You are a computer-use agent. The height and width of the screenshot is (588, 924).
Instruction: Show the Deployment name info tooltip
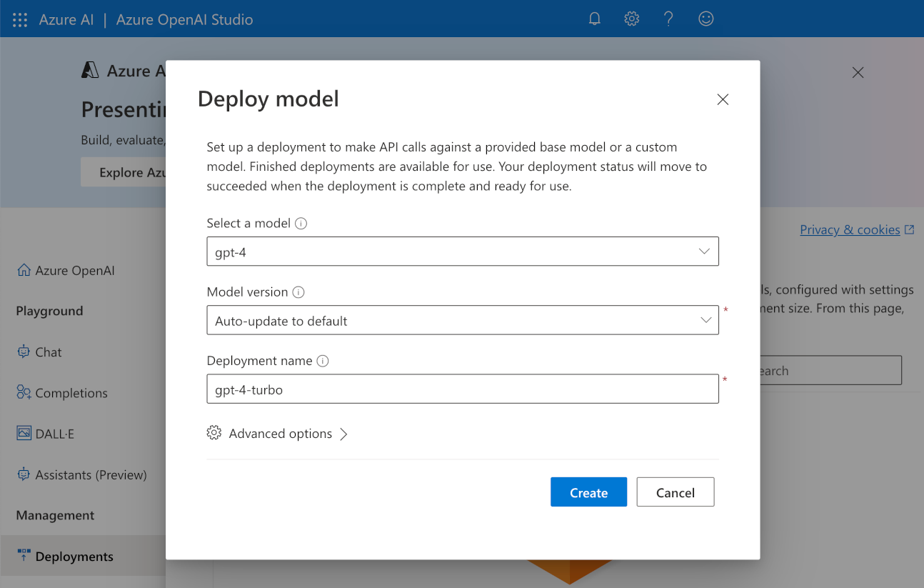323,361
